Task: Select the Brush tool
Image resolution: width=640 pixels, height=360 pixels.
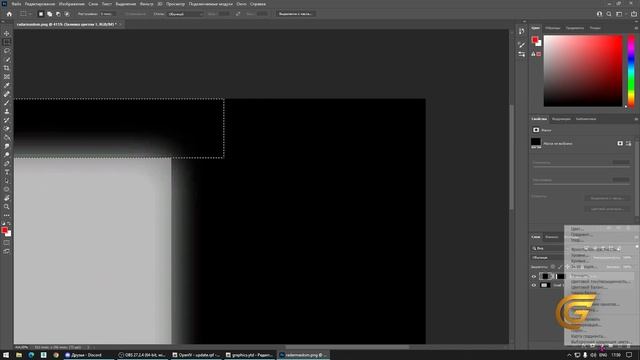Action: (7, 103)
